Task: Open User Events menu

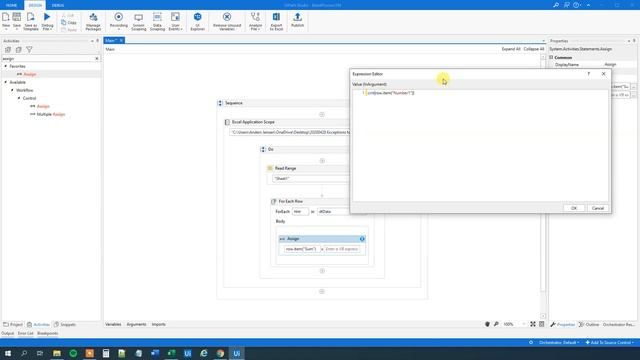Action: [176, 21]
